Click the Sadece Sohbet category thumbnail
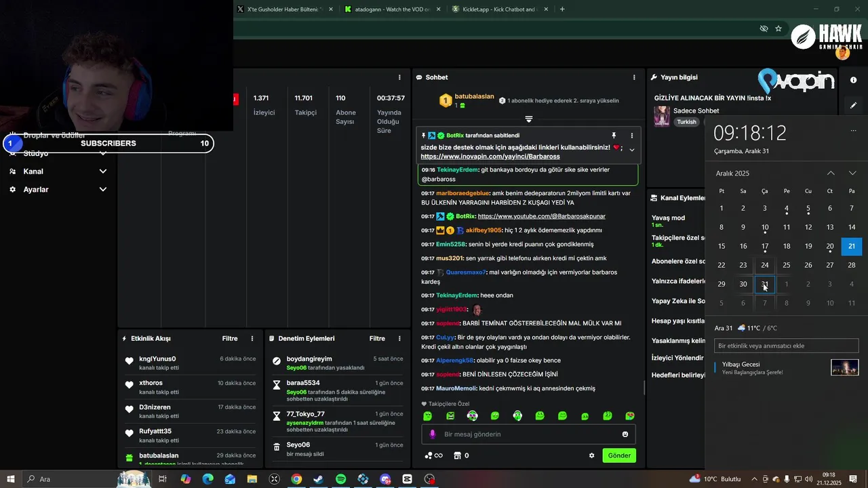868x488 pixels. (x=661, y=116)
